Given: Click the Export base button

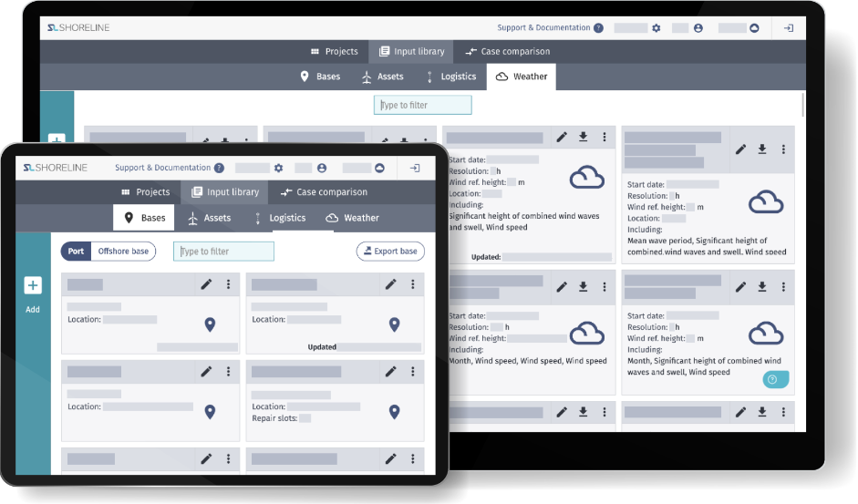Looking at the screenshot, I should 390,252.
